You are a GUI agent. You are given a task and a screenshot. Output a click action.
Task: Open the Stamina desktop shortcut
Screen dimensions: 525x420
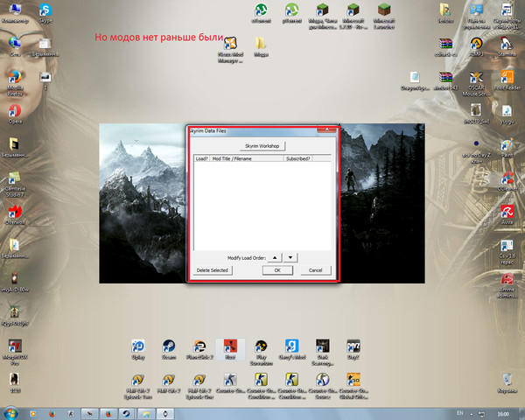coord(507,47)
